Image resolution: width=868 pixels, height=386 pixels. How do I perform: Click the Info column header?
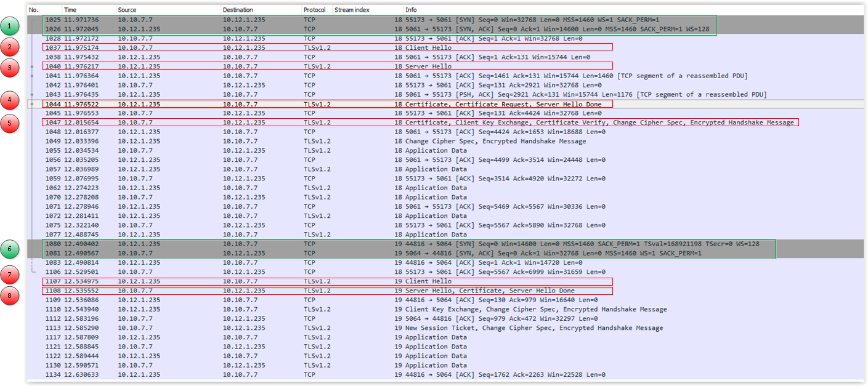click(633, 10)
